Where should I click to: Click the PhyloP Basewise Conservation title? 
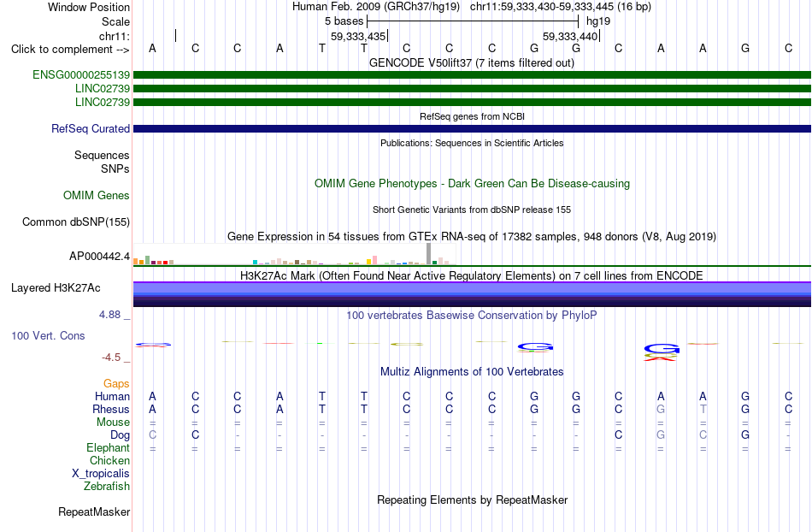(472, 315)
